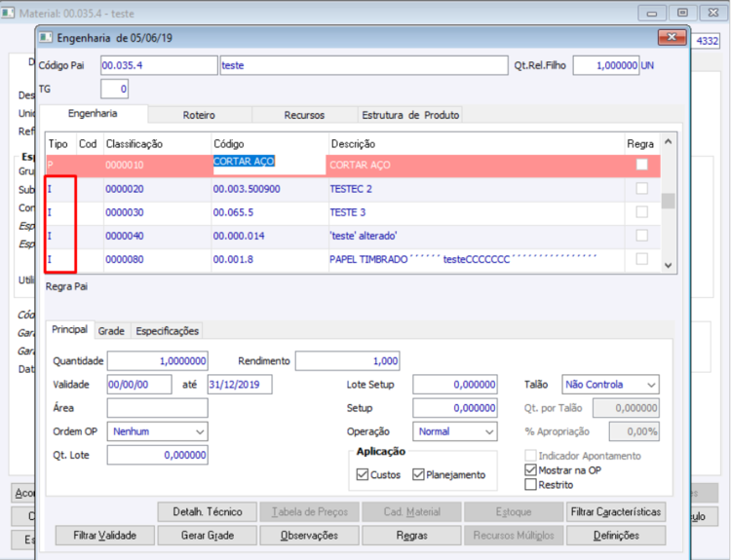Select the Especificações sub-tab

point(168,331)
